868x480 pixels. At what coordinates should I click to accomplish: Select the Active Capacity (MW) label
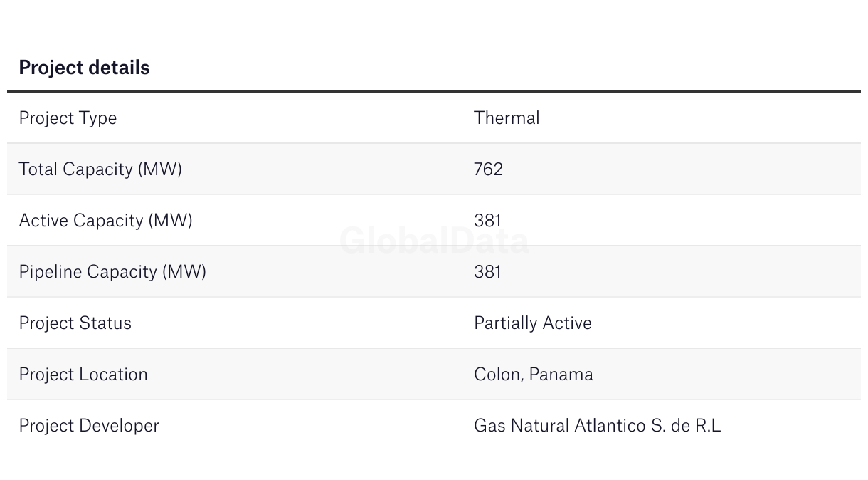click(x=105, y=221)
